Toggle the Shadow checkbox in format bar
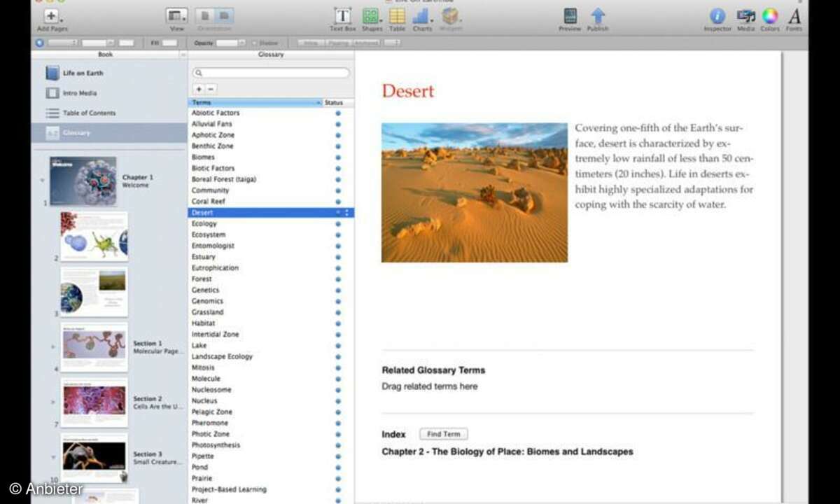Viewport: 840px width, 504px height. tap(254, 43)
